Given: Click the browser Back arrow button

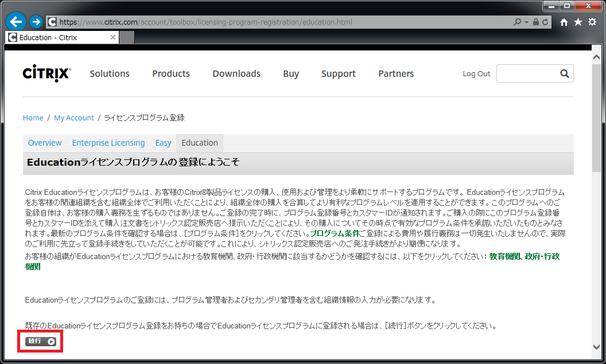Looking at the screenshot, I should tap(15, 22).
